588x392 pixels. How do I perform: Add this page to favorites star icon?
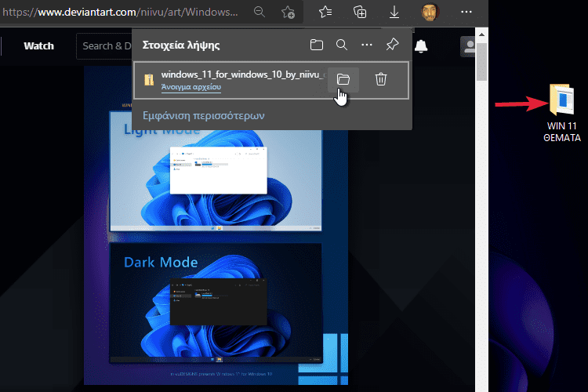coord(288,13)
